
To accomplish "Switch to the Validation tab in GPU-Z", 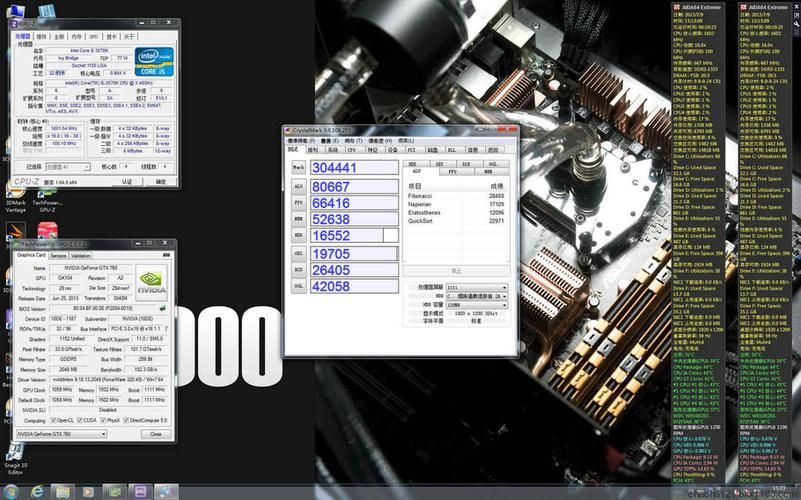I will [x=81, y=255].
